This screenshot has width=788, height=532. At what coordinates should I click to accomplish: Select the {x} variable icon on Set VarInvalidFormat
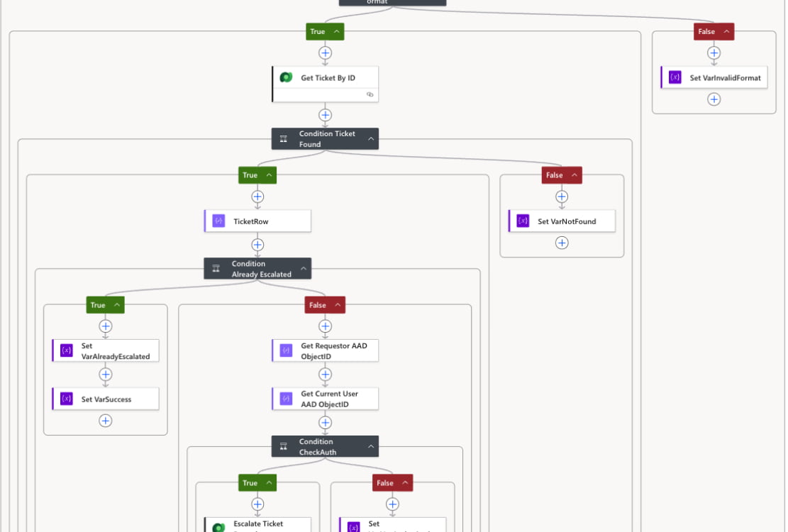click(x=674, y=77)
